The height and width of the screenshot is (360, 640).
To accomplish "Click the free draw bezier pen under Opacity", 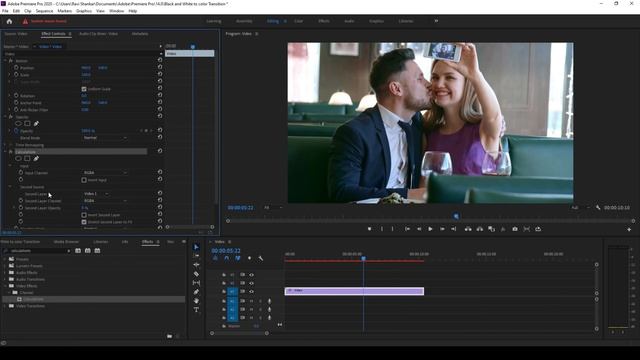I will point(36,123).
